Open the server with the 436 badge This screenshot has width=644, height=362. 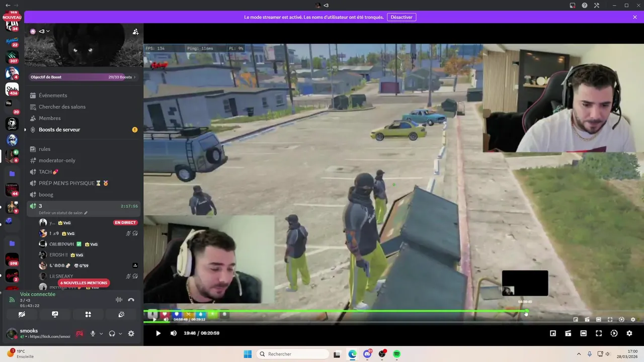click(12, 89)
